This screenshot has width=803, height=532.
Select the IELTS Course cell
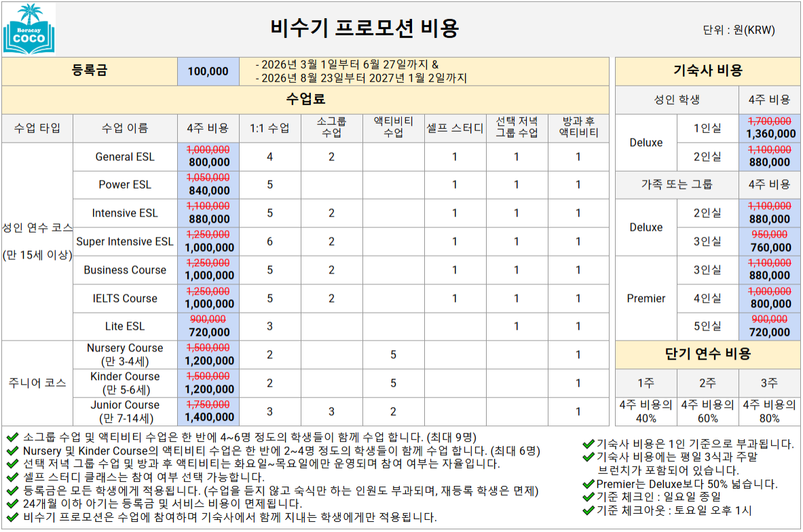[127, 298]
